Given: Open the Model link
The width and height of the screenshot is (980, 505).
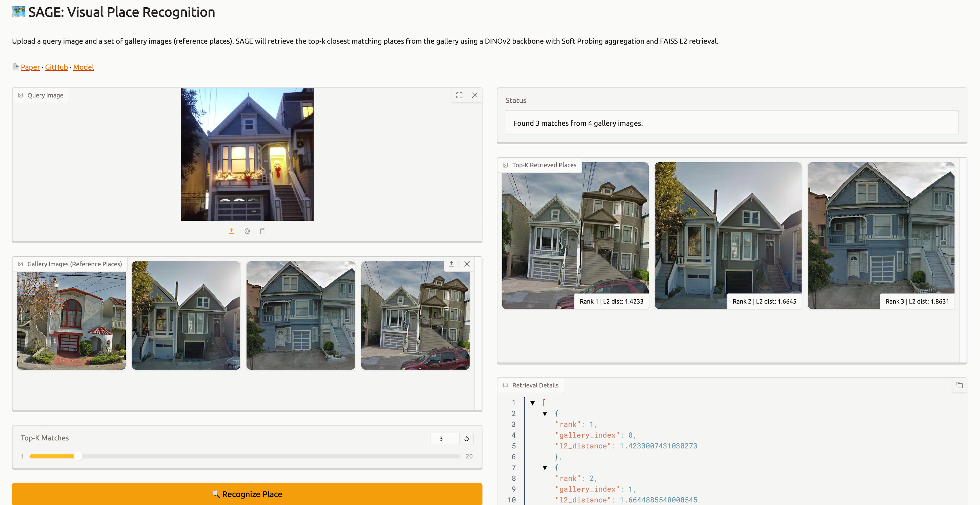Looking at the screenshot, I should pyautogui.click(x=83, y=67).
